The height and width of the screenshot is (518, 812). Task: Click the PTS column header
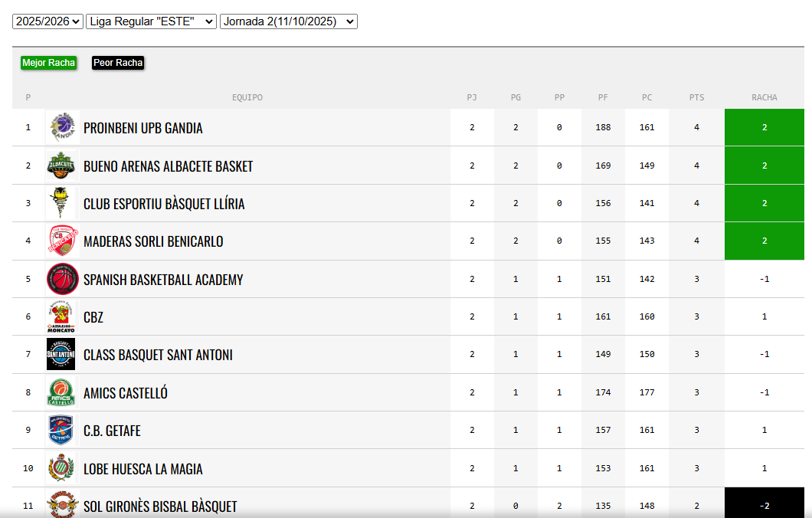point(696,97)
